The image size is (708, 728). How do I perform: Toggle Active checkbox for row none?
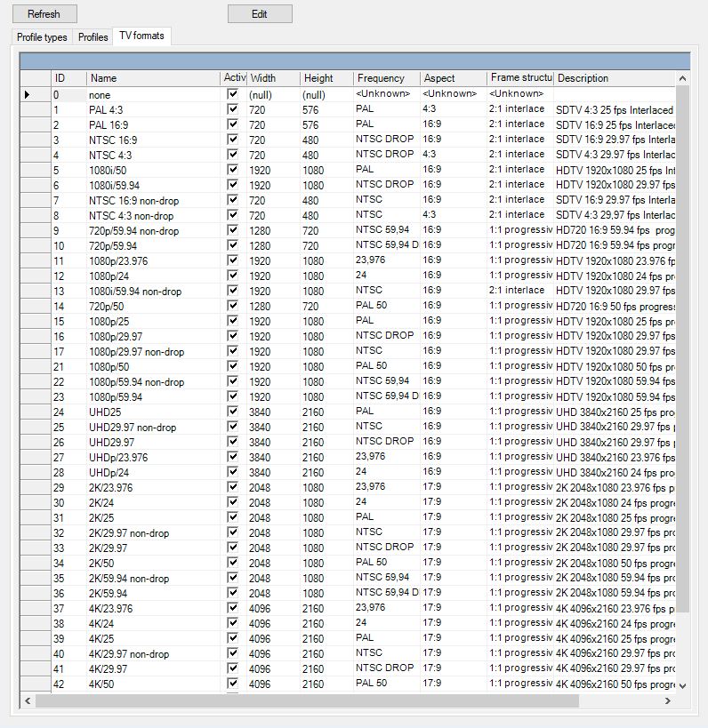point(233,94)
